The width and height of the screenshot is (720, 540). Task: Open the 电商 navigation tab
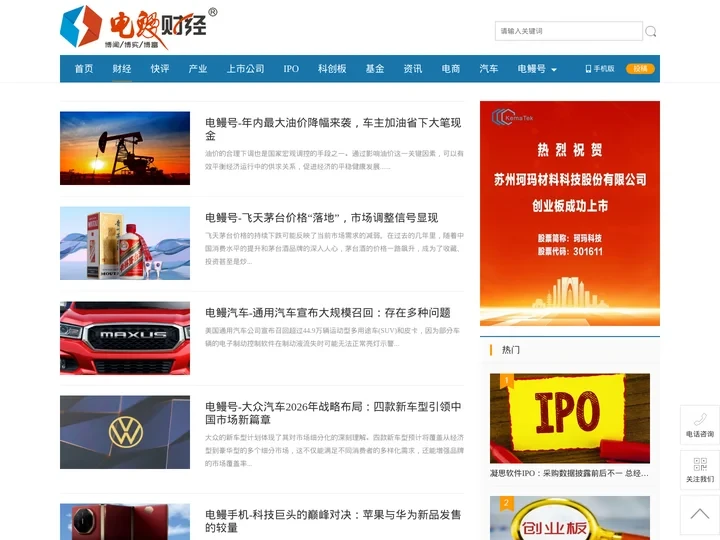[451, 69]
